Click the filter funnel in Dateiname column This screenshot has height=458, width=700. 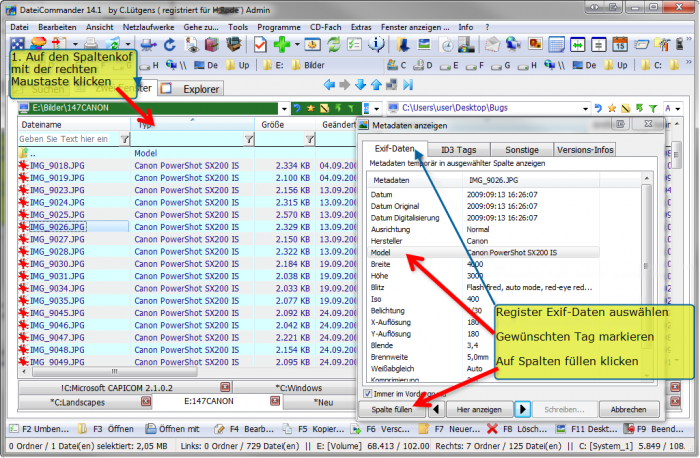coord(124,140)
